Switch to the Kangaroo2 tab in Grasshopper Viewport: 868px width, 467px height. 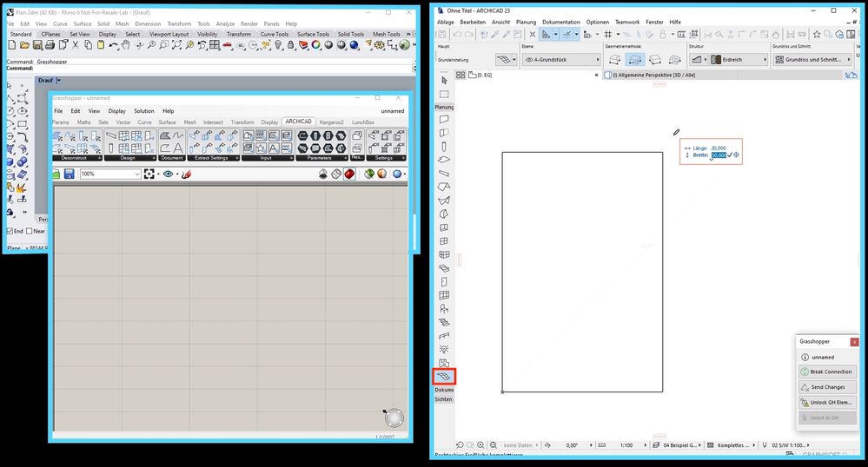pos(332,122)
